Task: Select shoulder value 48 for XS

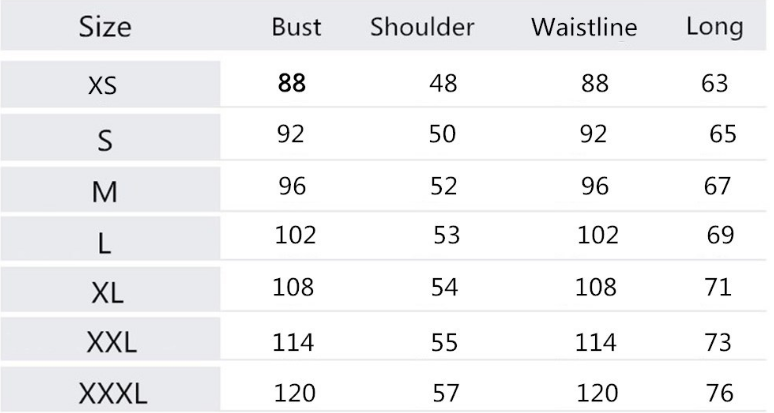Action: pos(443,83)
